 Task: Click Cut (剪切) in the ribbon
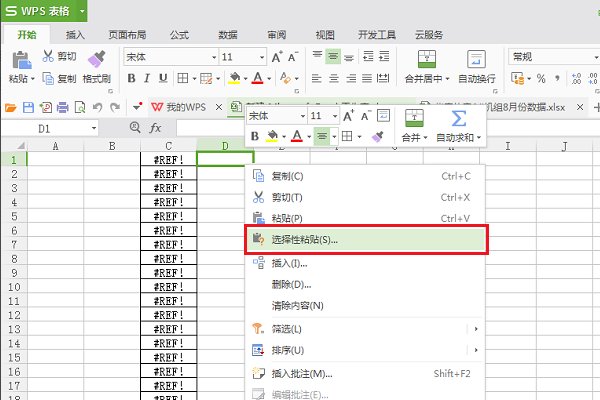point(59,56)
